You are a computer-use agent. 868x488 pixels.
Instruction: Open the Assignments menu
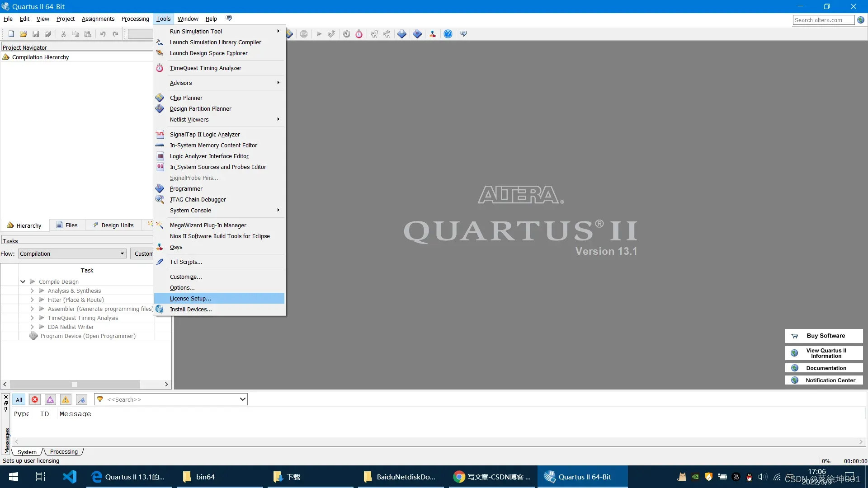point(98,19)
